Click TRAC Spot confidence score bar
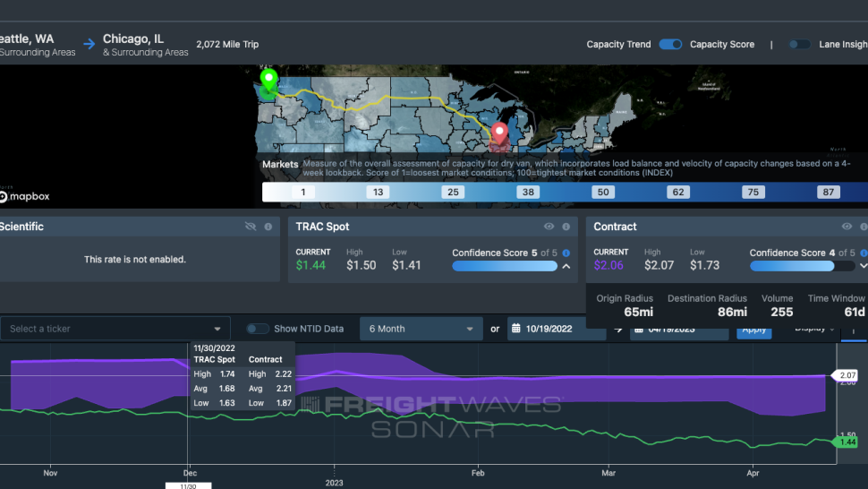 pyautogui.click(x=505, y=266)
